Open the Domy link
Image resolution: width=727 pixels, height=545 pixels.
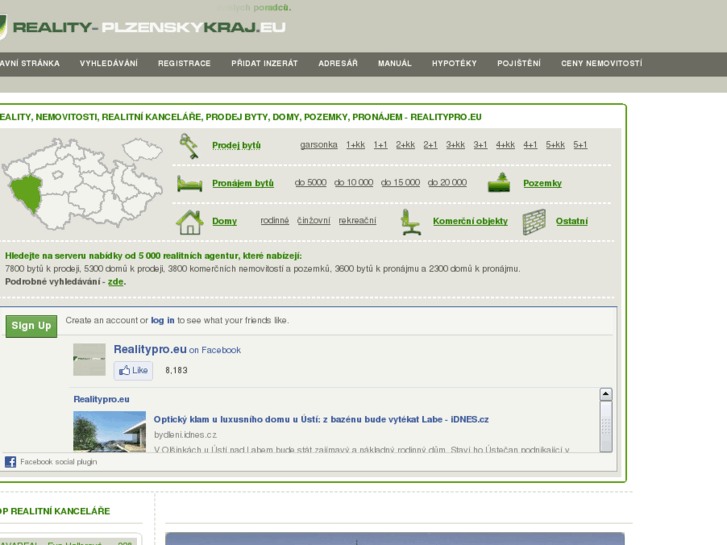224,222
